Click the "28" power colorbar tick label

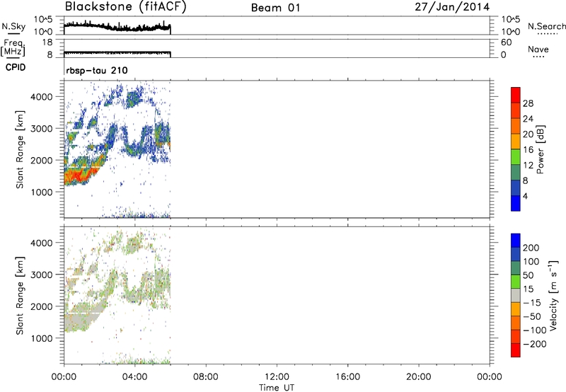coord(528,103)
